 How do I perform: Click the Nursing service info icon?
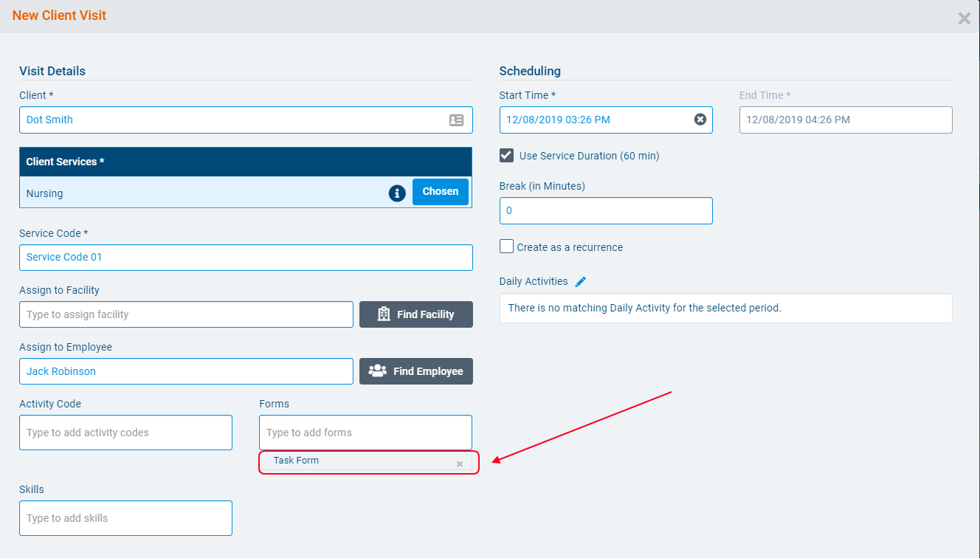397,193
